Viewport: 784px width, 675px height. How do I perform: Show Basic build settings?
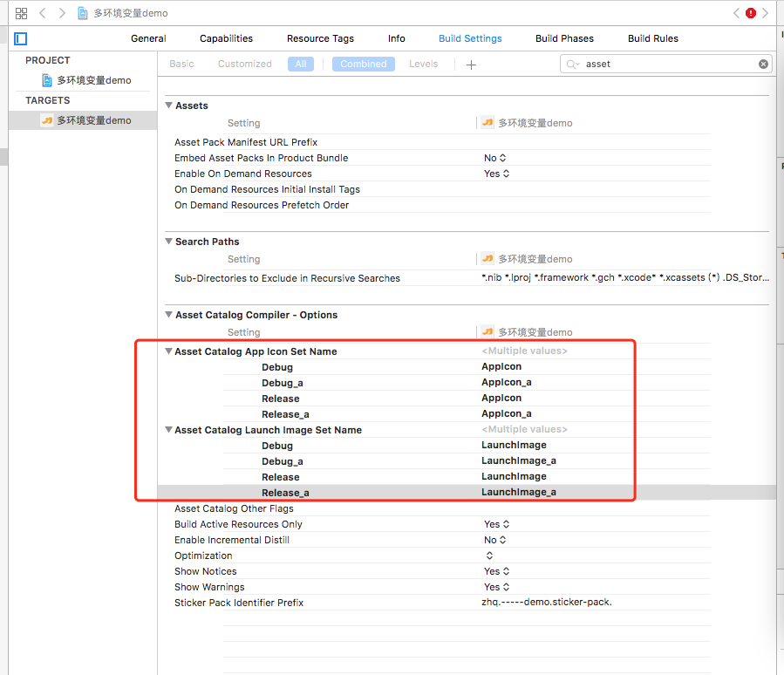point(181,64)
